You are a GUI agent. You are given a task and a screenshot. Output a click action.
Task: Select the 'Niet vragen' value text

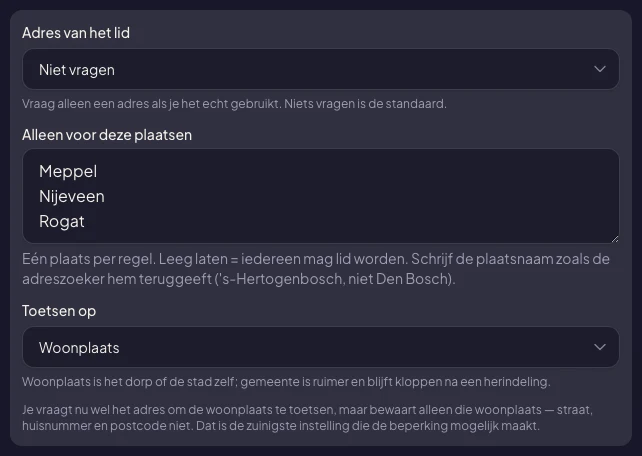pos(77,70)
